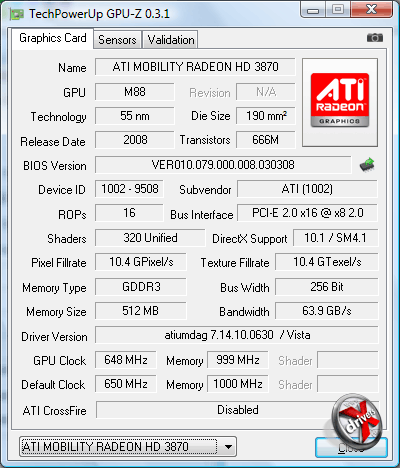
Task: Click the Subvendor field ATI (1002)
Action: [x=307, y=189]
